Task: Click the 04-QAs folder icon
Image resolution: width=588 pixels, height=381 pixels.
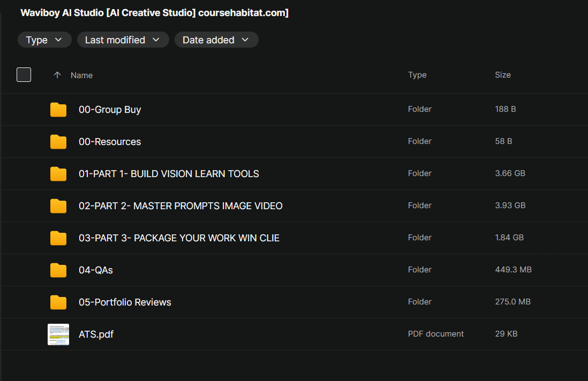Action: pyautogui.click(x=58, y=270)
